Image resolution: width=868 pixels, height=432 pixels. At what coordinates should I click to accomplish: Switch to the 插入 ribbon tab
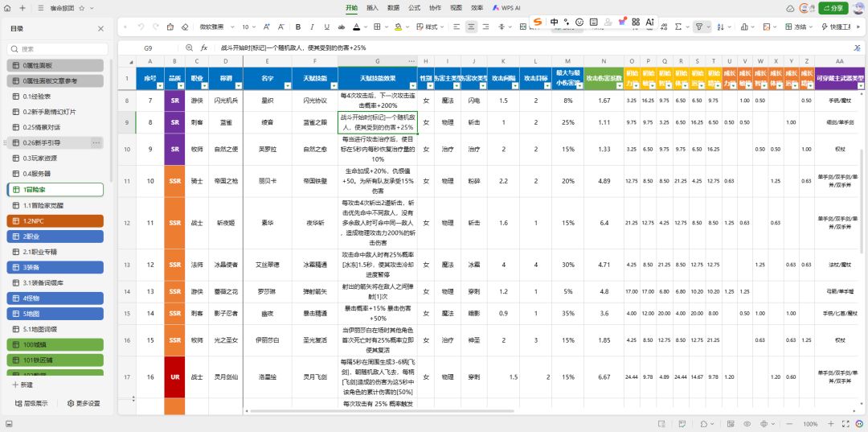(373, 8)
